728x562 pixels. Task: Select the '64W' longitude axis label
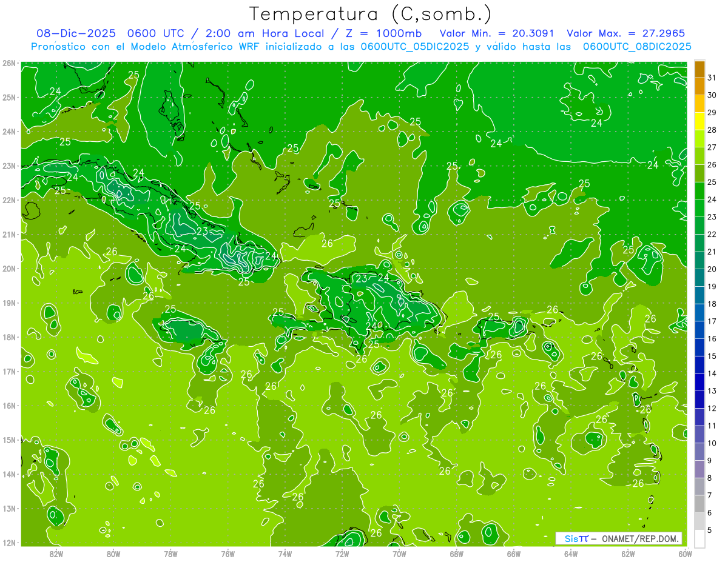571,554
